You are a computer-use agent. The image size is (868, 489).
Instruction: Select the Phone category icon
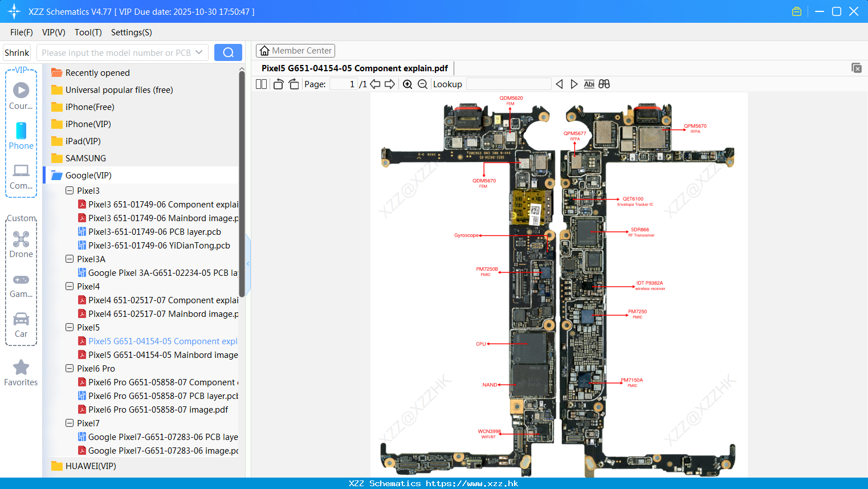tap(21, 136)
